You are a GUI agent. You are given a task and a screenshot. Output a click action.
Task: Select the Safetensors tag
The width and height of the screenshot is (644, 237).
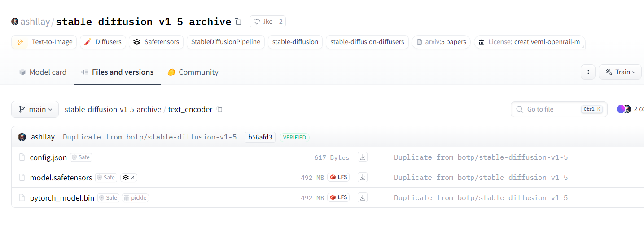(x=156, y=42)
